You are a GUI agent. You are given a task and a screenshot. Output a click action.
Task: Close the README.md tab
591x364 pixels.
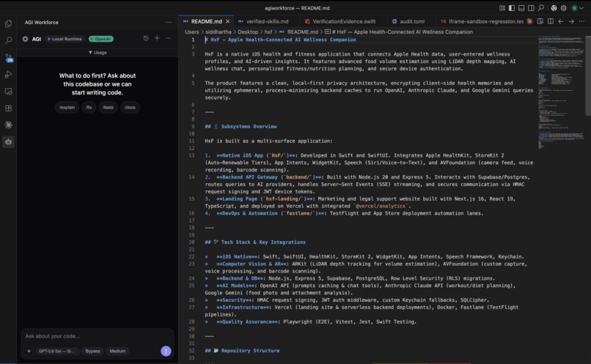227,21
